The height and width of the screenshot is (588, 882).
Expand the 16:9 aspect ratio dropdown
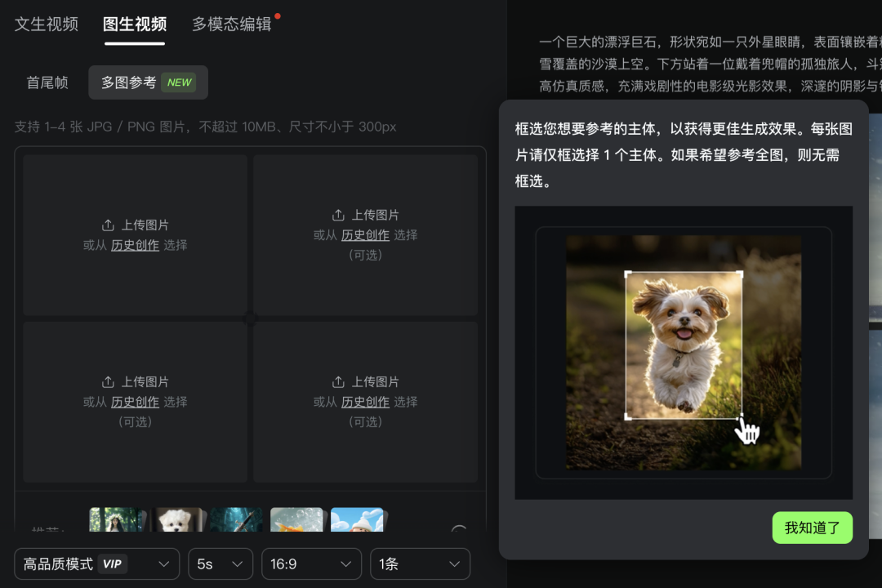coord(314,563)
